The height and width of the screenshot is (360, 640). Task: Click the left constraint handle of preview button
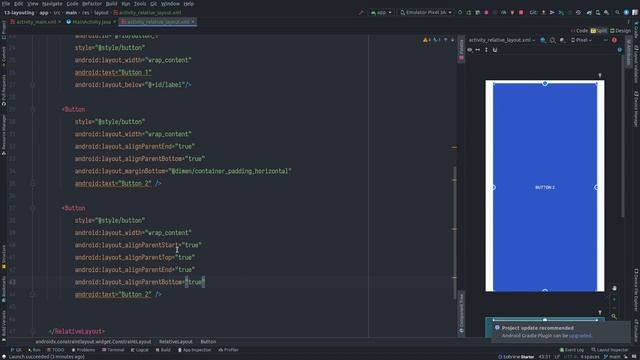[x=493, y=187]
